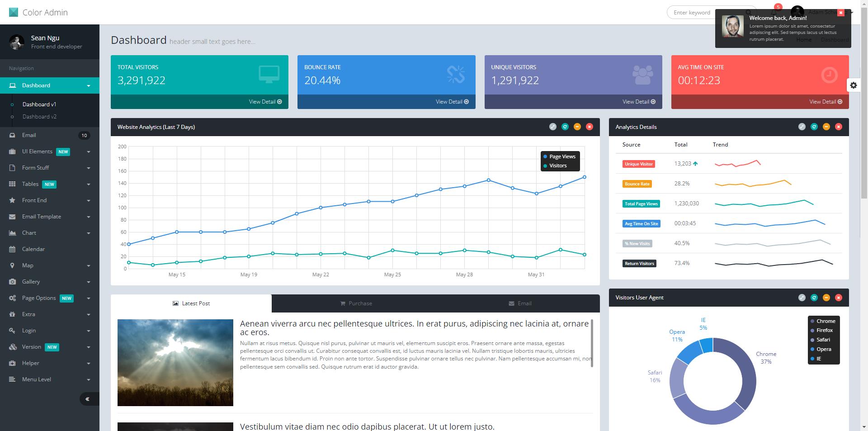Expand the Website Analytics panel (gray icon)
This screenshot has height=431, width=868.
(552, 127)
